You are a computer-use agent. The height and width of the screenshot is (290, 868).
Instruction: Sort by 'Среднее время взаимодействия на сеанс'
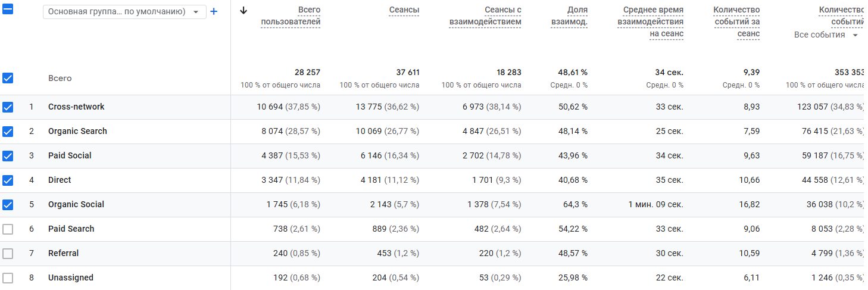(650, 22)
